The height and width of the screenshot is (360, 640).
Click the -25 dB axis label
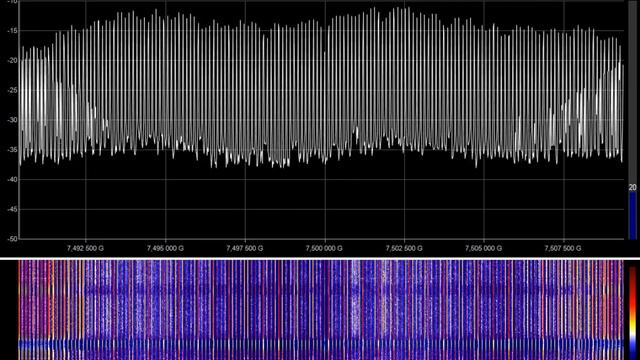[x=13, y=91]
